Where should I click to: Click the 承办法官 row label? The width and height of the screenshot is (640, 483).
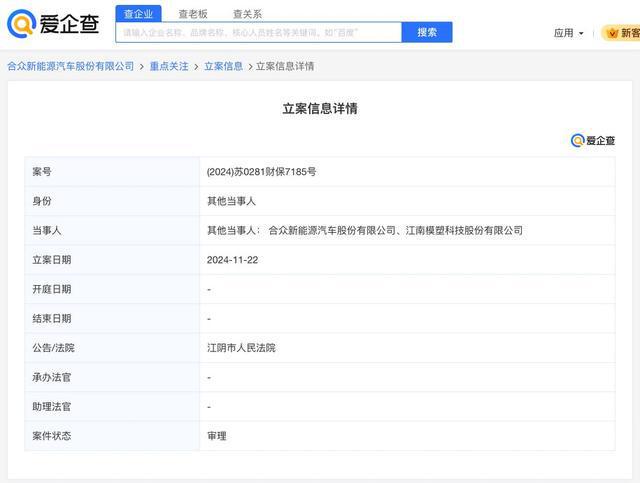[x=52, y=377]
